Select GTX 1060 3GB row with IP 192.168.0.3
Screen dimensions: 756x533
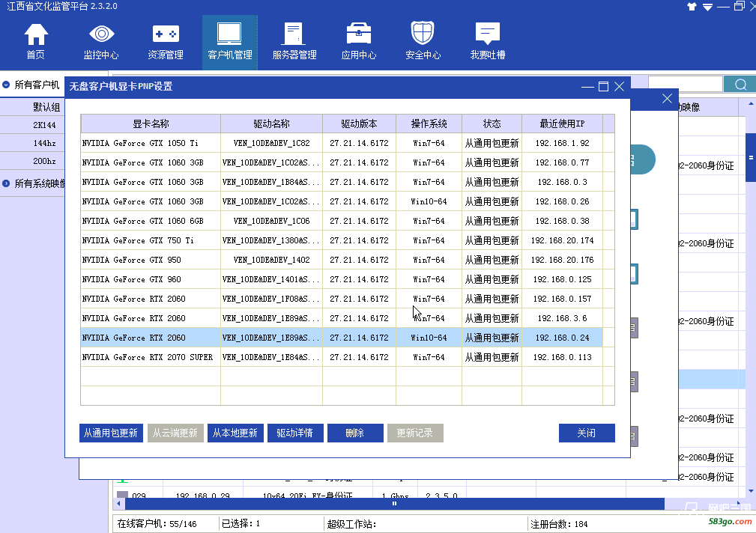pyautogui.click(x=342, y=182)
